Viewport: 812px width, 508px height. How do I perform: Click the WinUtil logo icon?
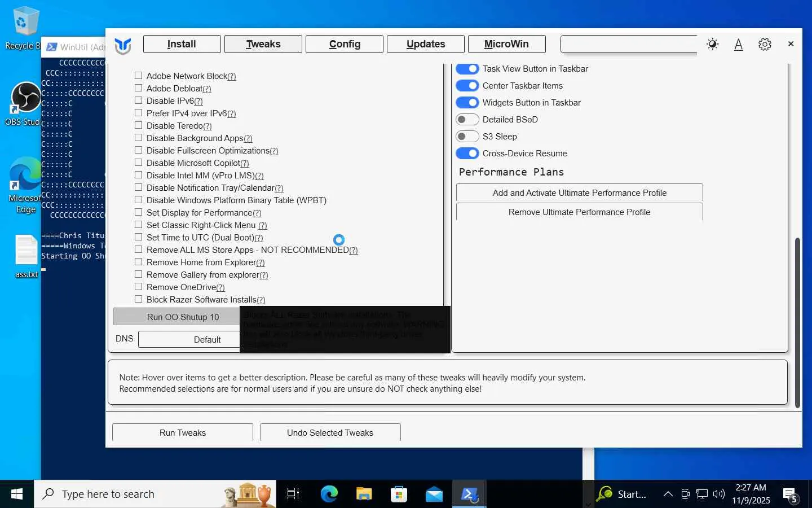tap(122, 45)
